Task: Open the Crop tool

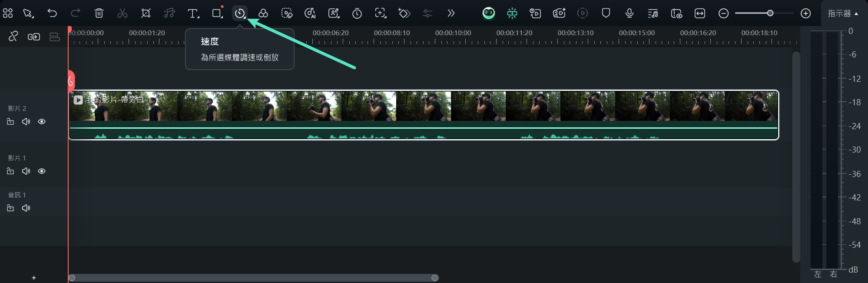Action: [x=146, y=13]
